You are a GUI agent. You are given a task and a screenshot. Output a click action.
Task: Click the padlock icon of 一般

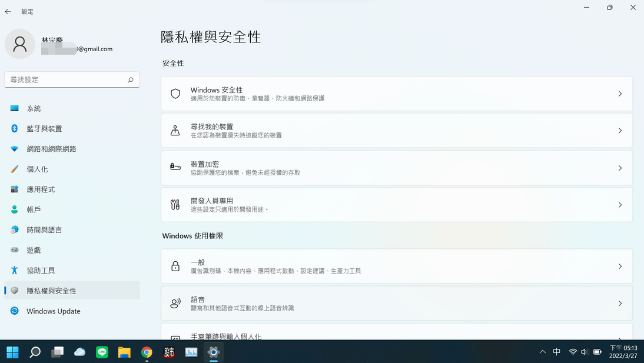pyautogui.click(x=175, y=266)
